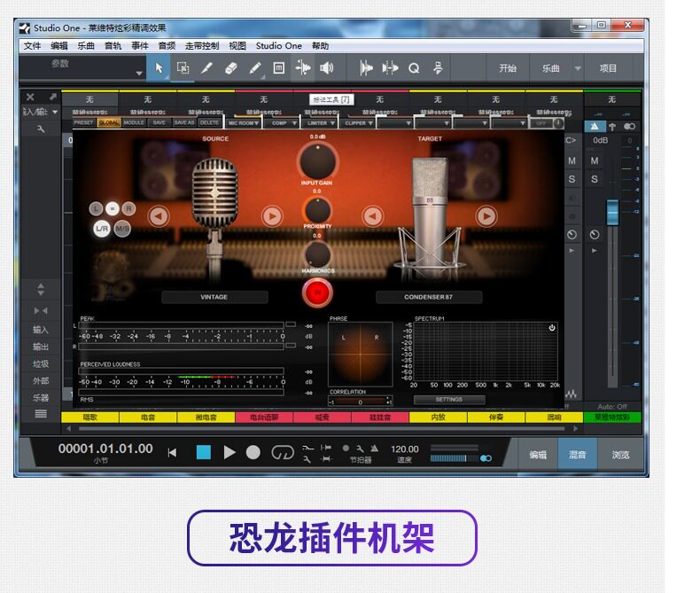The image size is (700, 593).
Task: Click the strip silence waveform icon
Action: pyautogui.click(x=390, y=68)
